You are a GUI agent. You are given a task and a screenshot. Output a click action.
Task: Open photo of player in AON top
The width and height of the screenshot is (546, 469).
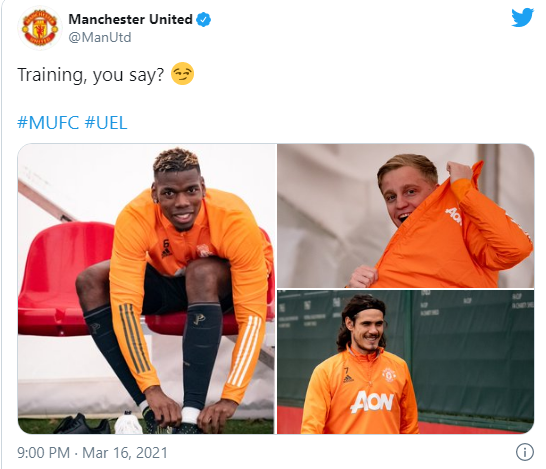405,362
